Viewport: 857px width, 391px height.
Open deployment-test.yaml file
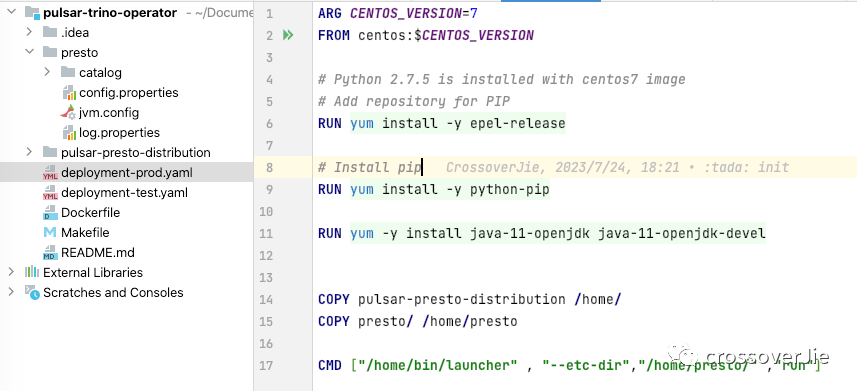(x=125, y=192)
